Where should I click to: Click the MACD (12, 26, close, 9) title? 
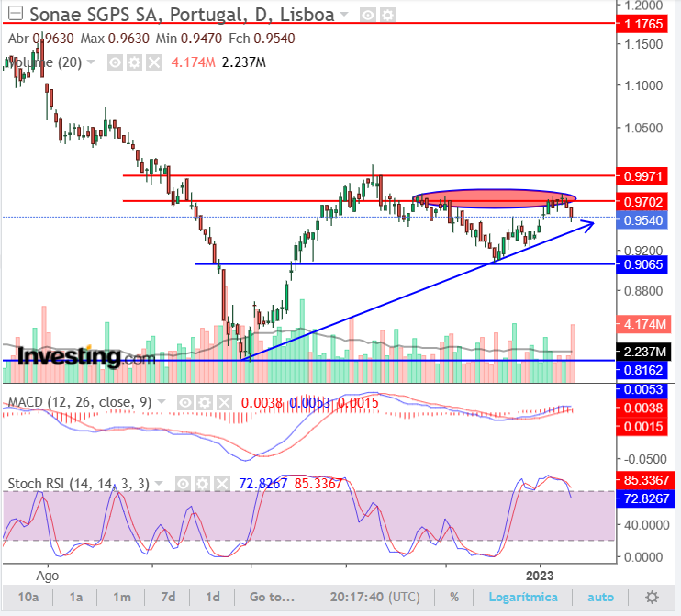80,402
